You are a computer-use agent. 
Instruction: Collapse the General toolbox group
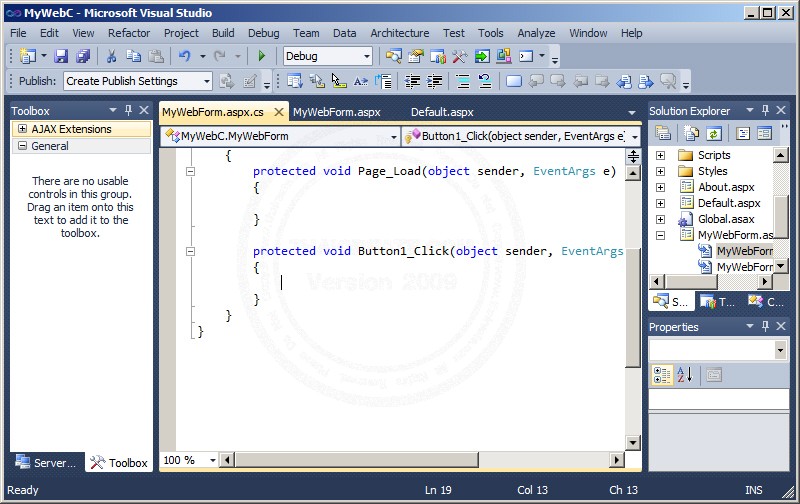coord(22,145)
